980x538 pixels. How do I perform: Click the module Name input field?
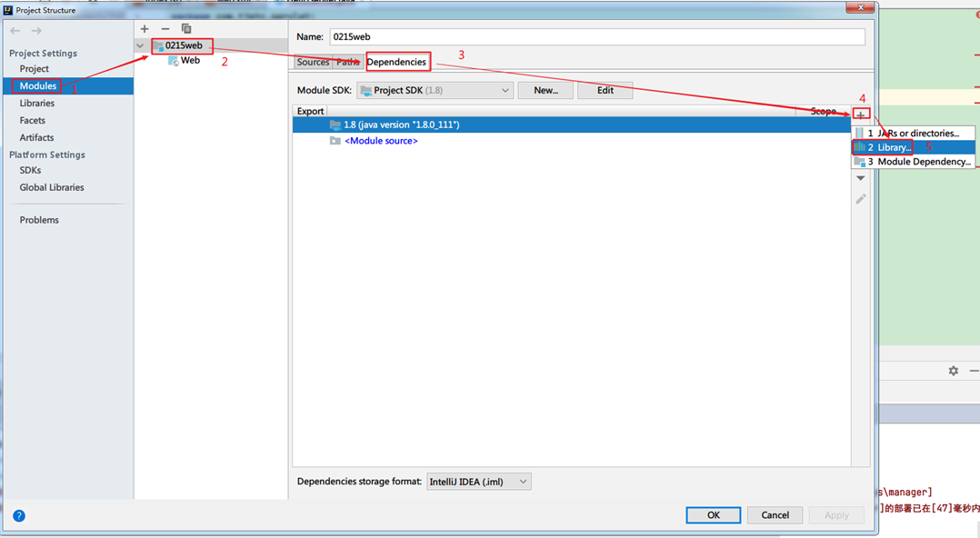tap(597, 37)
